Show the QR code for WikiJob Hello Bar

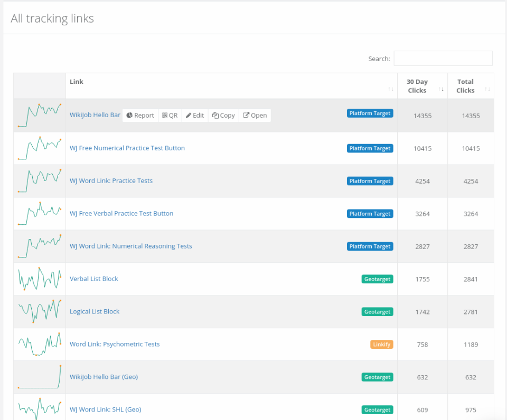point(170,115)
